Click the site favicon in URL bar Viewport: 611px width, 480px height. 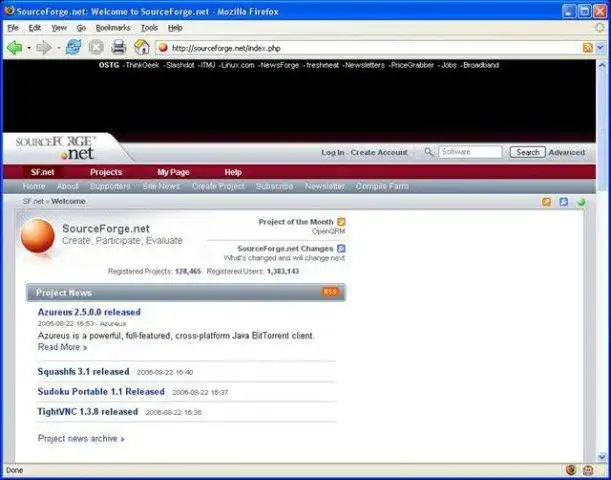pos(163,48)
